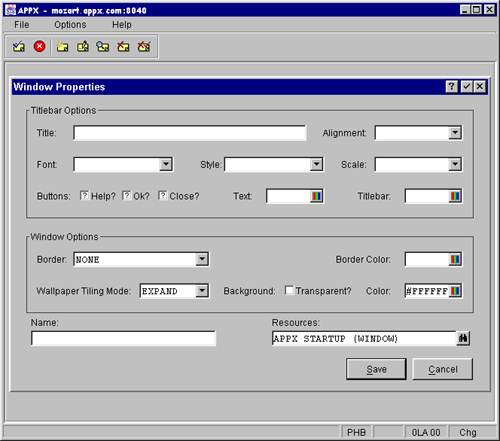Open the Wallpaper Tiling Mode dropdown
500x441 pixels.
pyautogui.click(x=202, y=291)
